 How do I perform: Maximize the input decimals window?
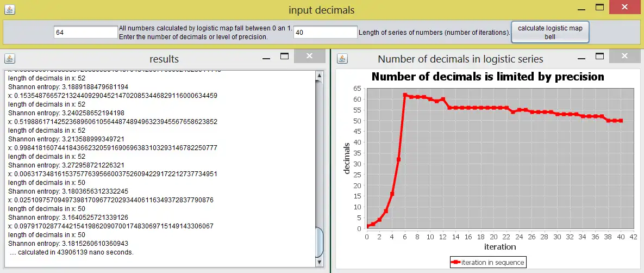coord(599,8)
